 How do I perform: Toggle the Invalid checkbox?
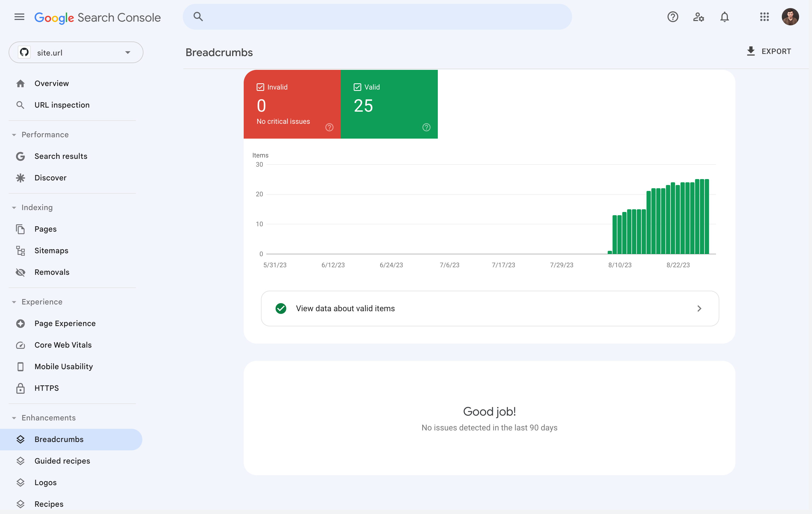pyautogui.click(x=260, y=87)
